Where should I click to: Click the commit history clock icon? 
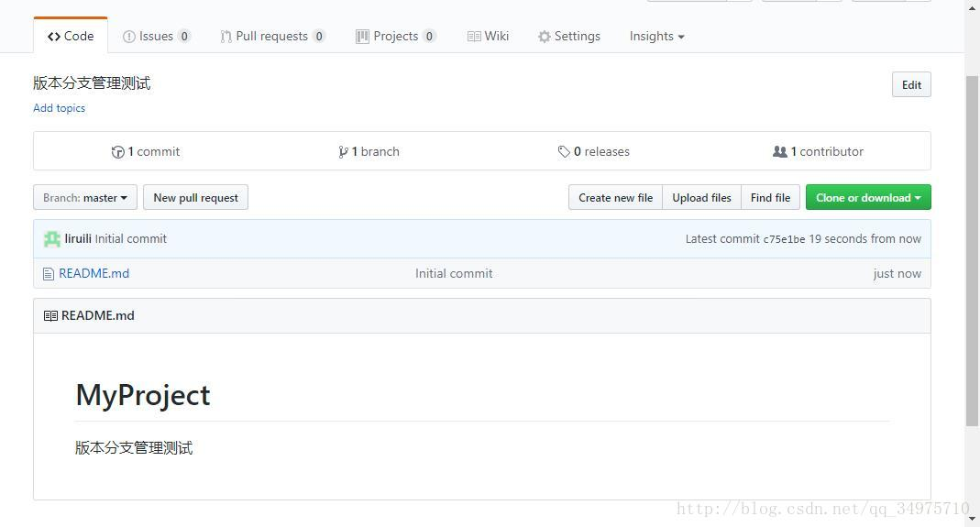pos(117,152)
